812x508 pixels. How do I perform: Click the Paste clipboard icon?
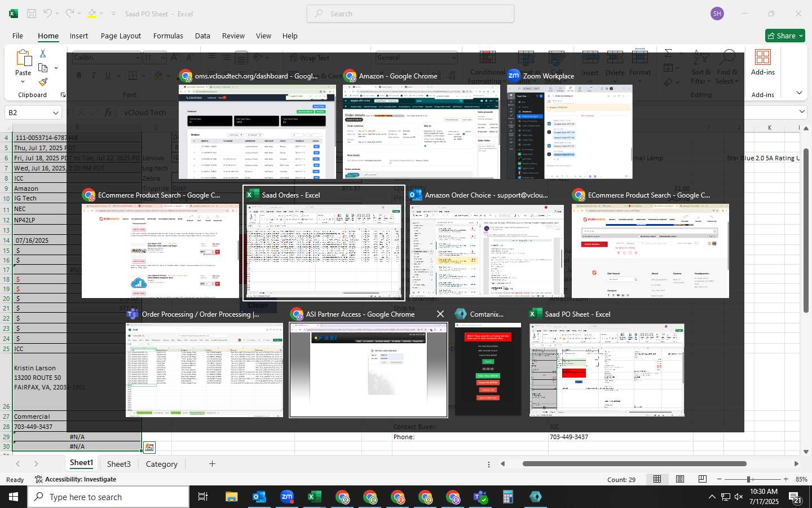click(x=23, y=59)
